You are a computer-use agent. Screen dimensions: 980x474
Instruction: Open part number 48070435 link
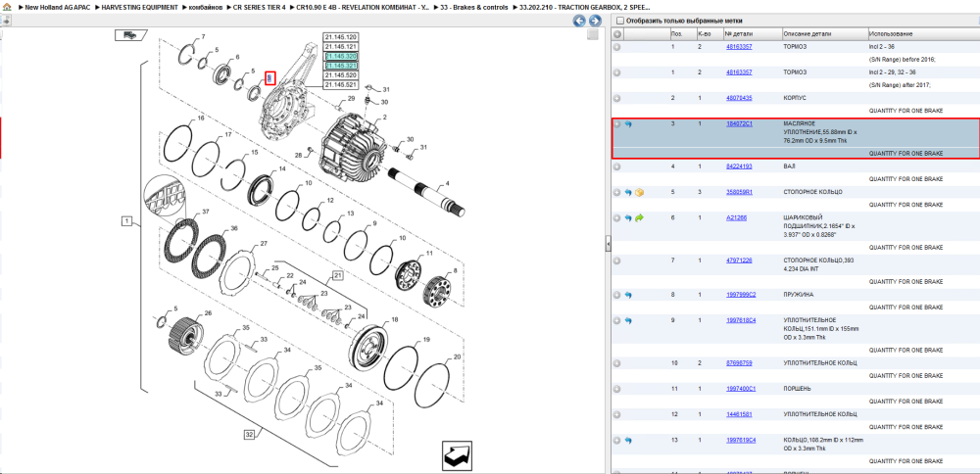(739, 98)
